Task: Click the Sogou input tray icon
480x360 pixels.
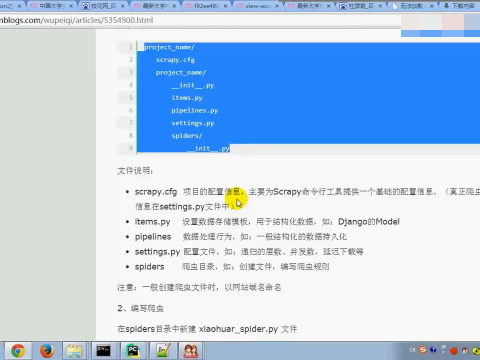Action: tap(423, 350)
